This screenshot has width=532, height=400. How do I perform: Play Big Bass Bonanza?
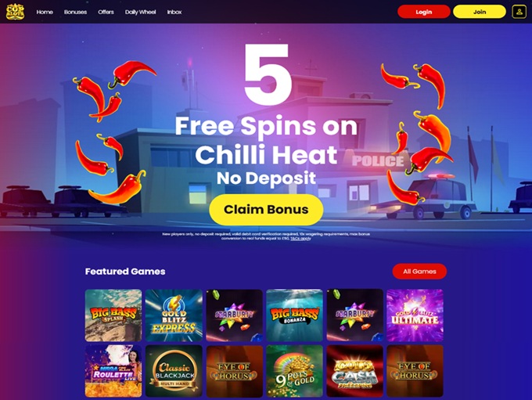tap(294, 315)
